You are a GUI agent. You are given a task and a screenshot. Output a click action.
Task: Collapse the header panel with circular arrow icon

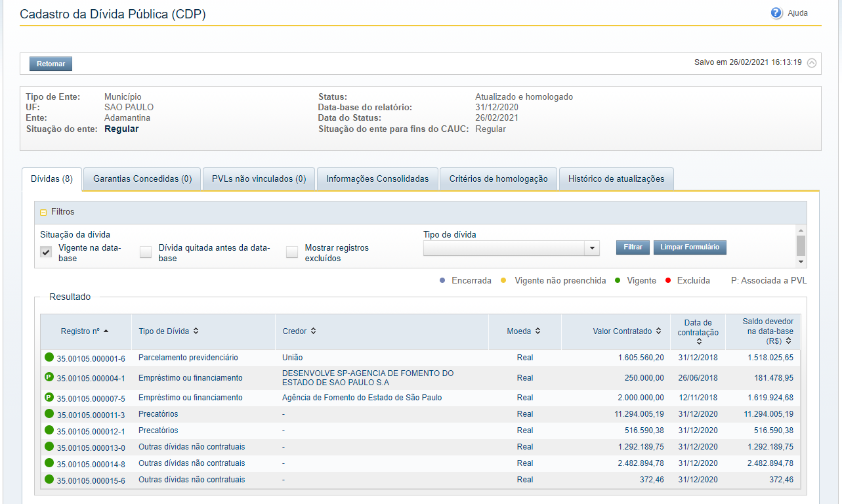coord(812,63)
